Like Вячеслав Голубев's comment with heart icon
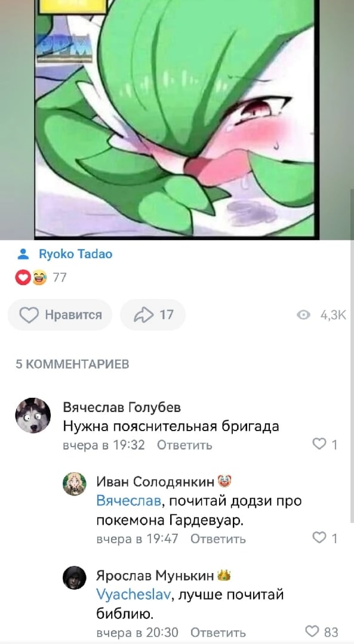This screenshot has width=354, height=644. click(x=319, y=444)
